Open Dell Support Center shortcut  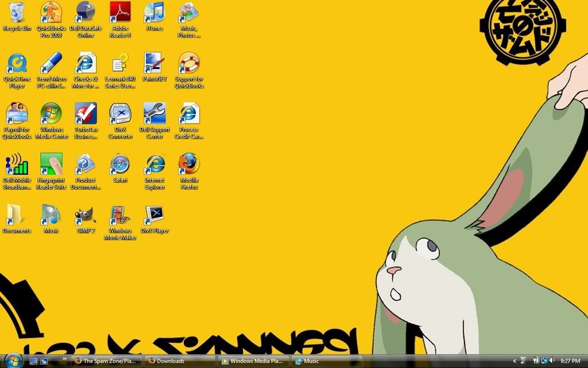click(x=154, y=121)
